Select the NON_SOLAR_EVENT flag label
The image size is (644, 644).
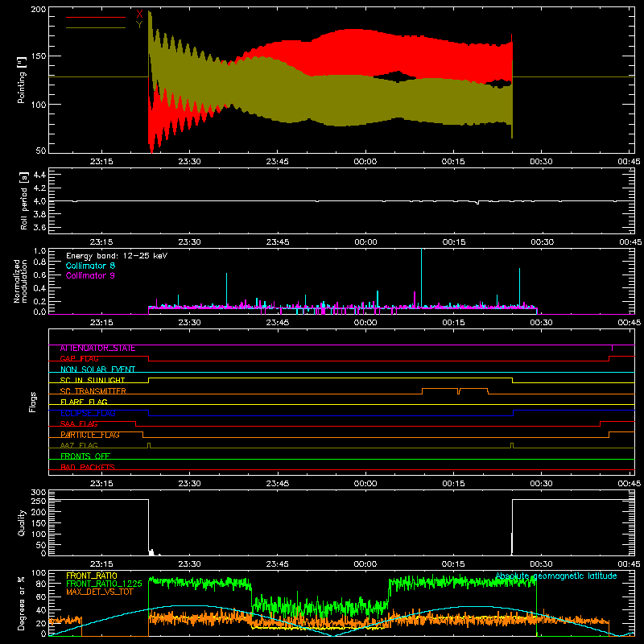[x=97, y=369]
